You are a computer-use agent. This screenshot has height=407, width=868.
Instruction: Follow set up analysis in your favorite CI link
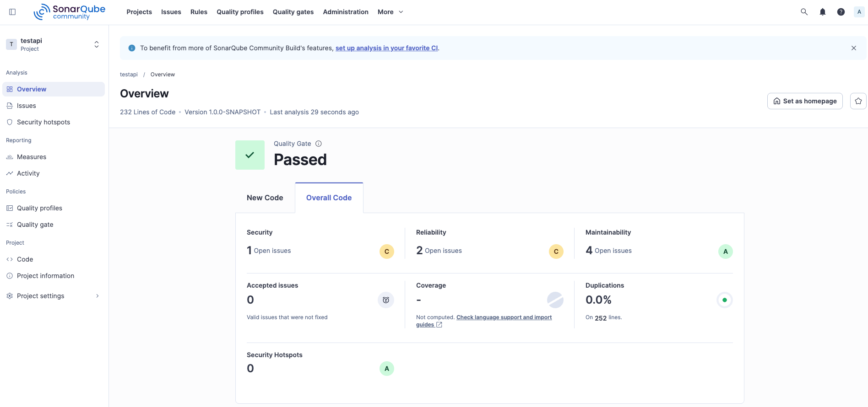[x=387, y=48]
